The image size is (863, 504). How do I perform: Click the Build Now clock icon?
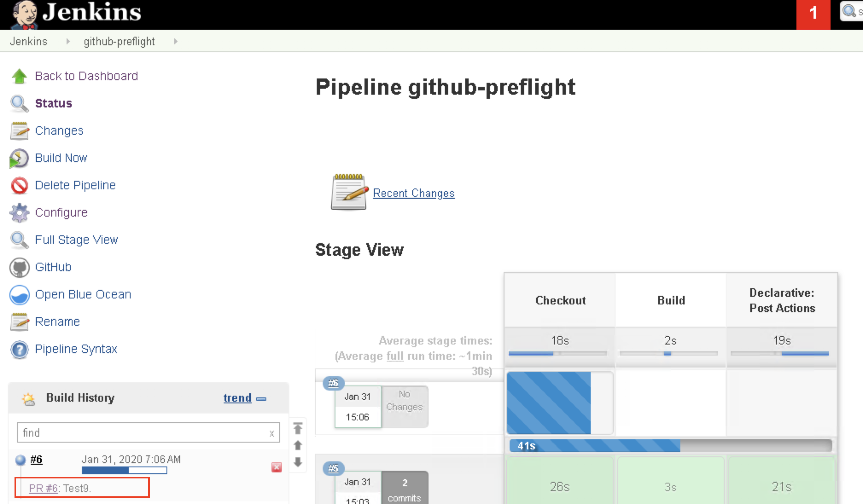[19, 158]
